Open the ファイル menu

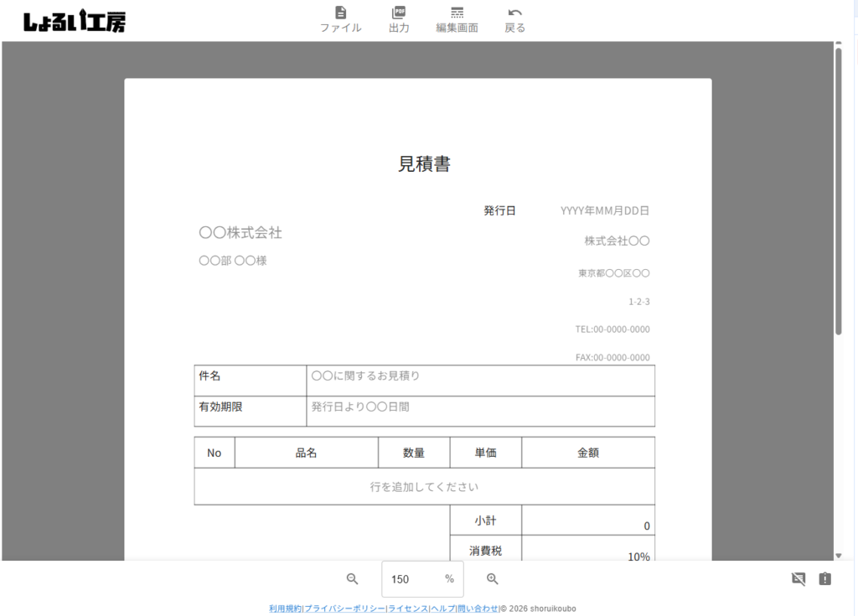point(340,19)
